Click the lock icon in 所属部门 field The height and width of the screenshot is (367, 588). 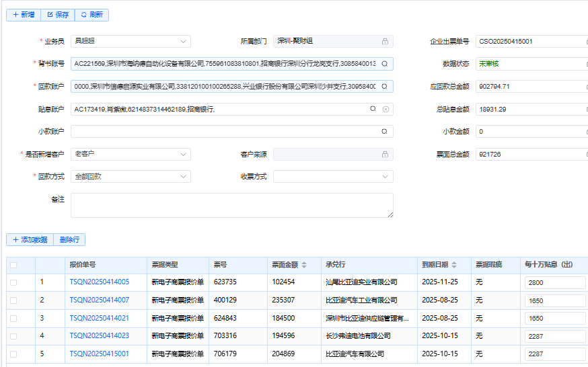point(385,41)
